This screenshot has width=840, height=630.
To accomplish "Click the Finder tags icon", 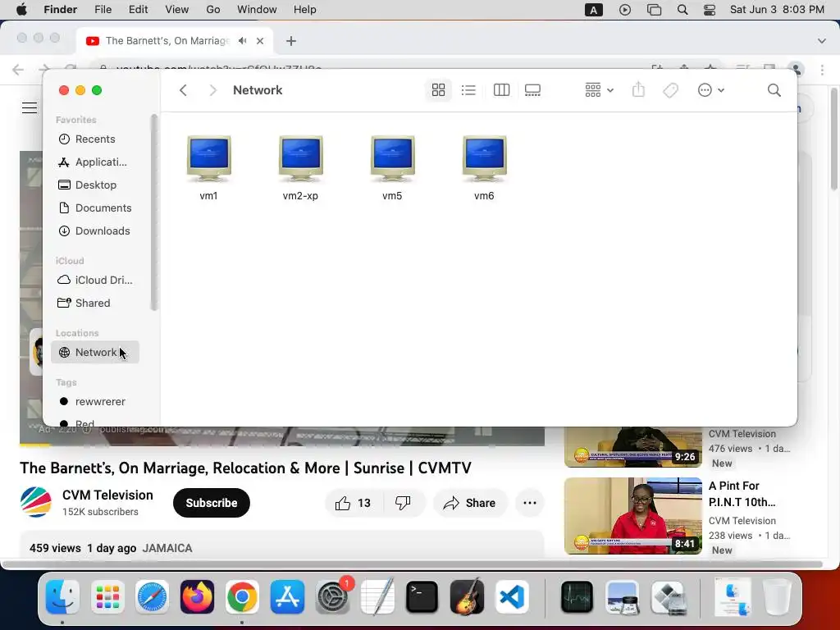I will coord(670,90).
